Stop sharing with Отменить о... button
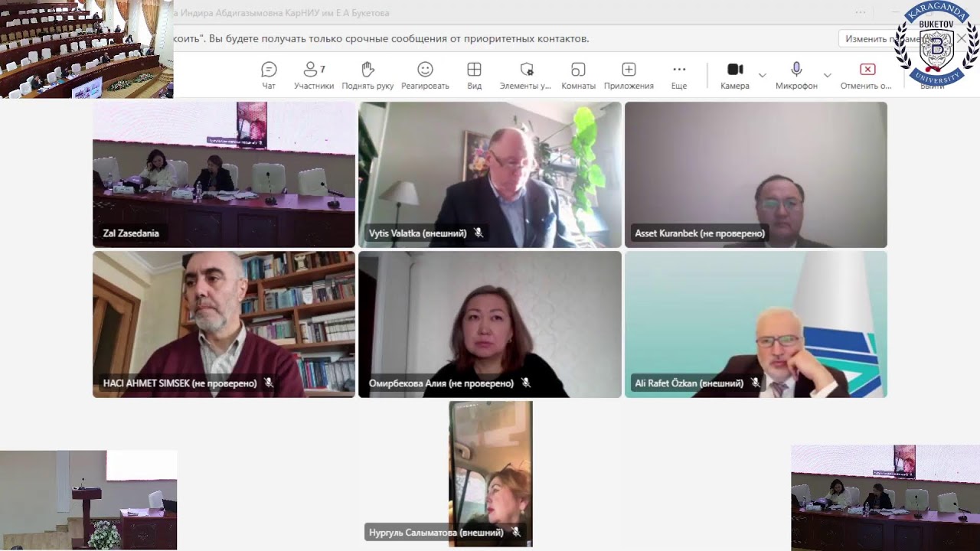 coord(867,75)
